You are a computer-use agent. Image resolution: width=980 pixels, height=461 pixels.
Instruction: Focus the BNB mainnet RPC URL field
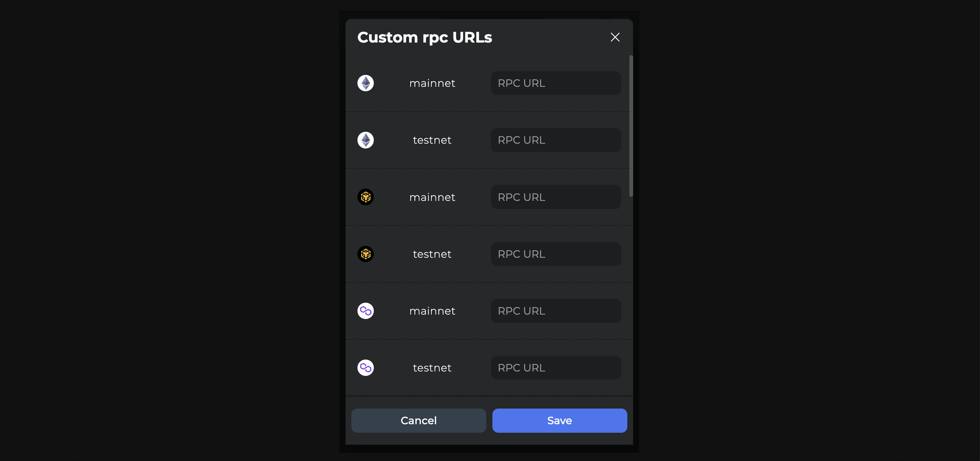click(x=555, y=197)
